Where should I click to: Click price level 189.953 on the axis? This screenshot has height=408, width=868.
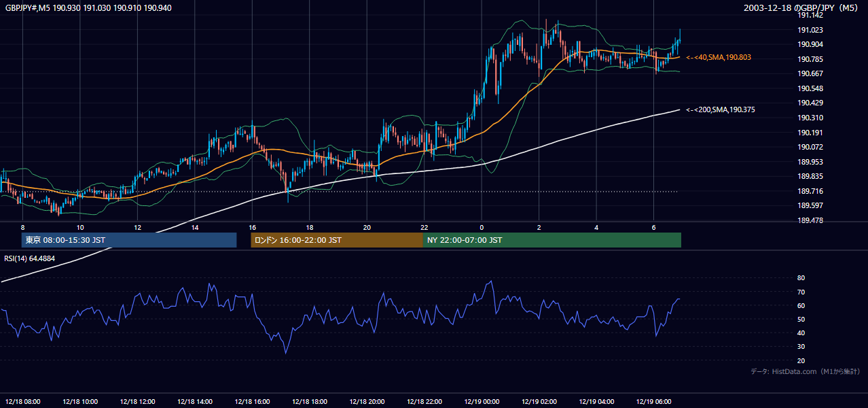coord(810,162)
